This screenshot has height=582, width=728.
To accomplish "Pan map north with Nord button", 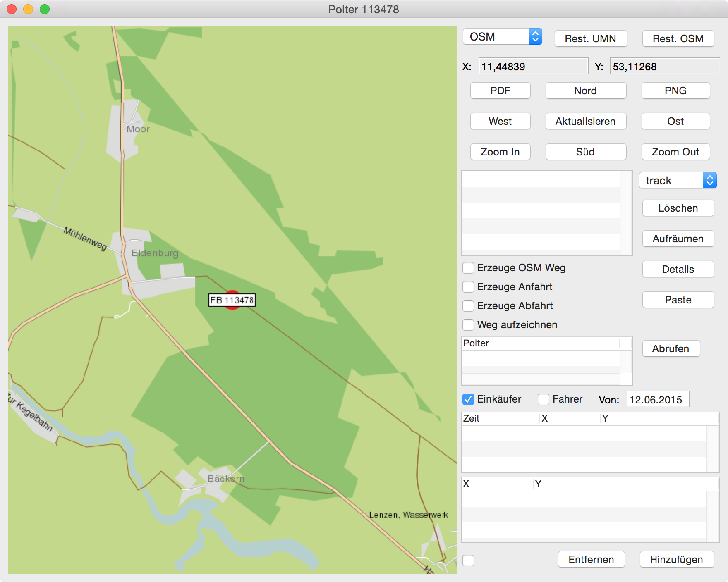I will 586,91.
